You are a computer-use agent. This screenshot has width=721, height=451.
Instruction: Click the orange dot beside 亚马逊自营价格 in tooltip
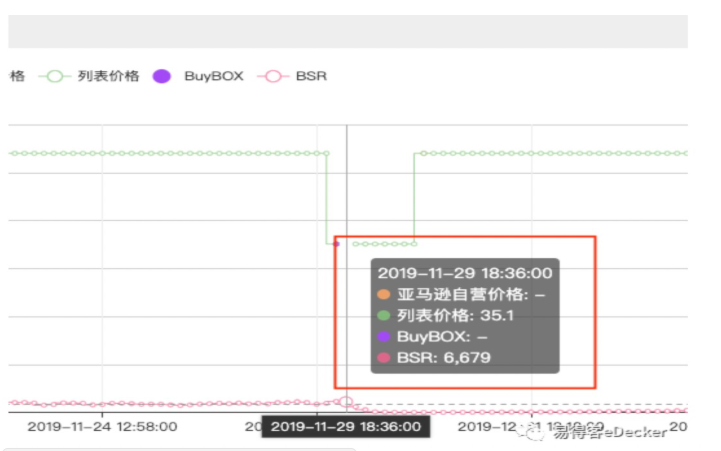point(384,295)
